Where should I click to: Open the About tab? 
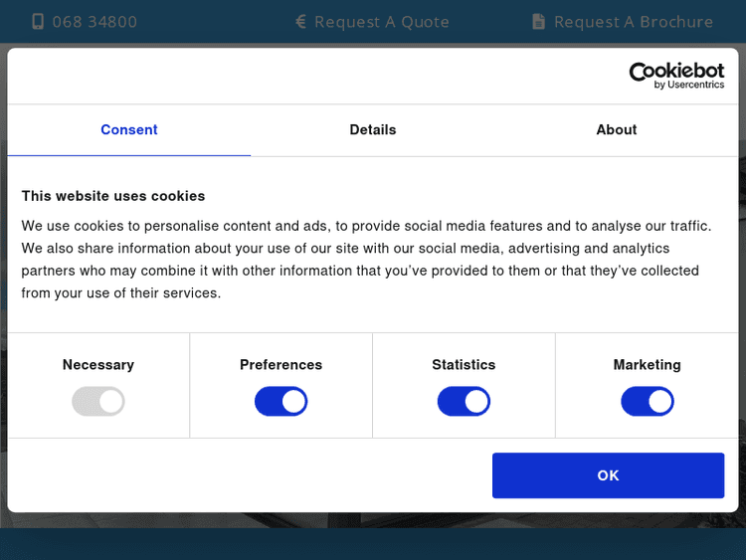617,129
